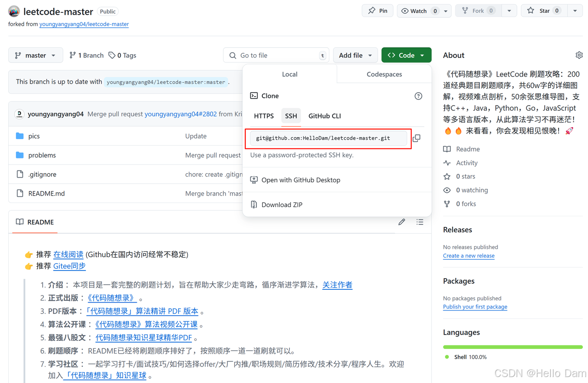Screen dimensions: 588x383
Task: Open the Gitee同步 link
Action: [x=69, y=266]
